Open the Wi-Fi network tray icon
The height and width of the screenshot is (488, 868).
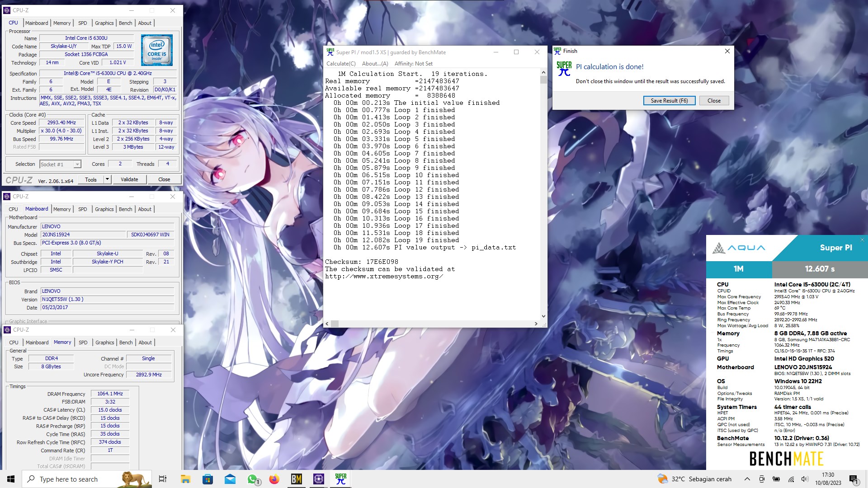[791, 479]
